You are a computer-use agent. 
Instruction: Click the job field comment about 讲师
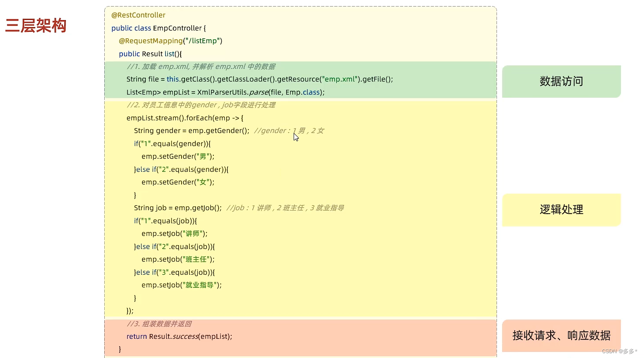click(x=284, y=208)
